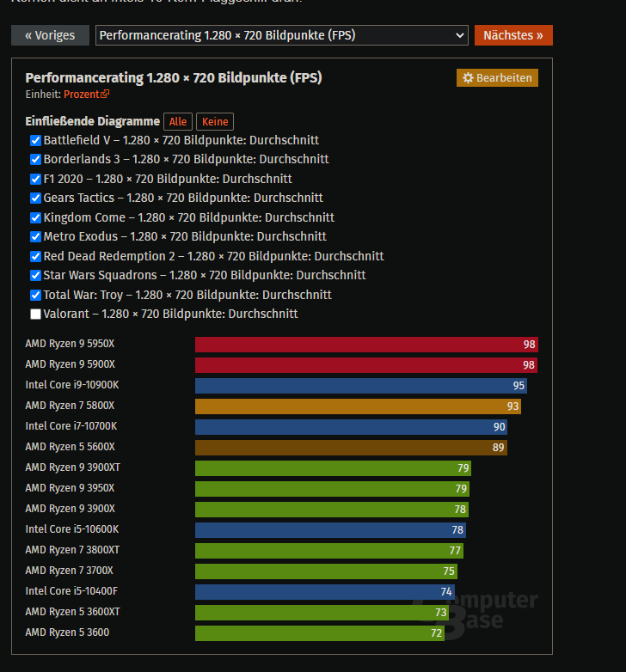Select the Intel Core i9-10900K bar
The image size is (626, 672).
coord(361,386)
